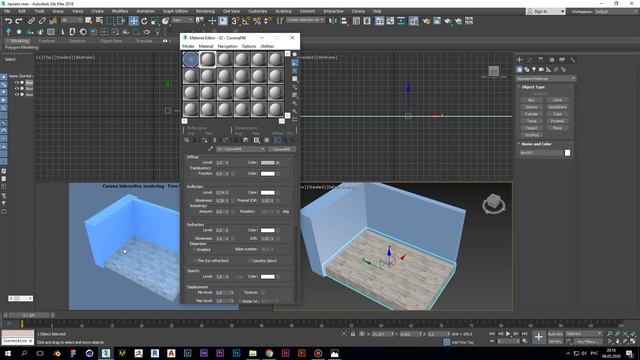Select Lights category in command panel

tap(534, 69)
